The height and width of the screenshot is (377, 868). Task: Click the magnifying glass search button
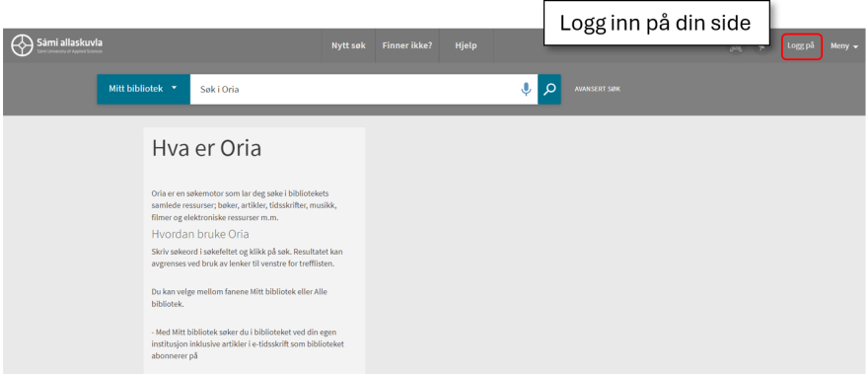(x=549, y=89)
